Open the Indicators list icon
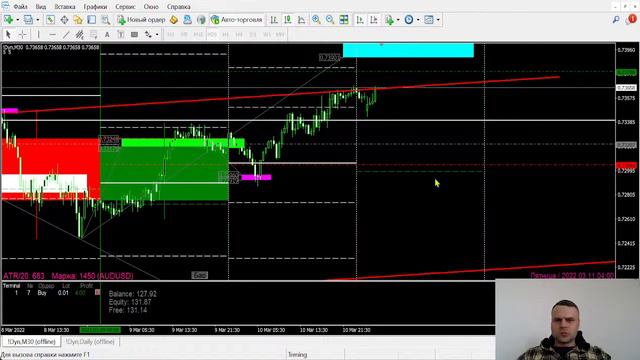 [389, 20]
